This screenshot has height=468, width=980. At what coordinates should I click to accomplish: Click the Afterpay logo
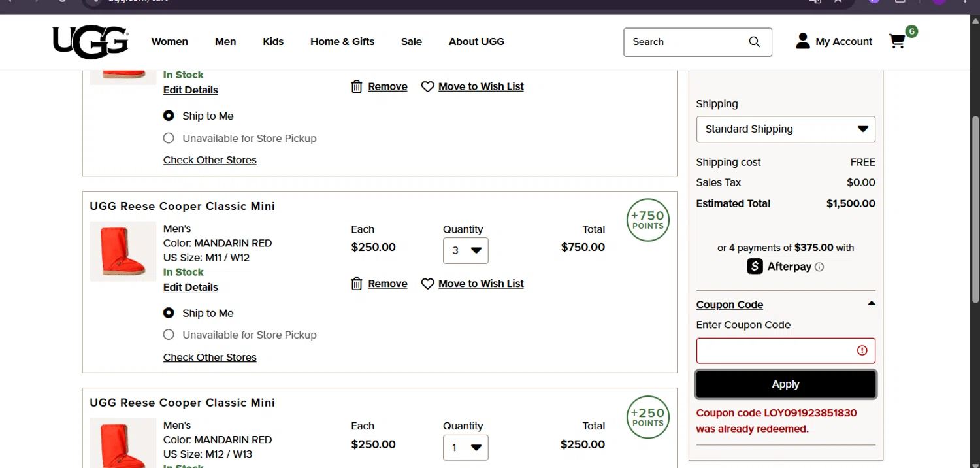click(x=779, y=267)
